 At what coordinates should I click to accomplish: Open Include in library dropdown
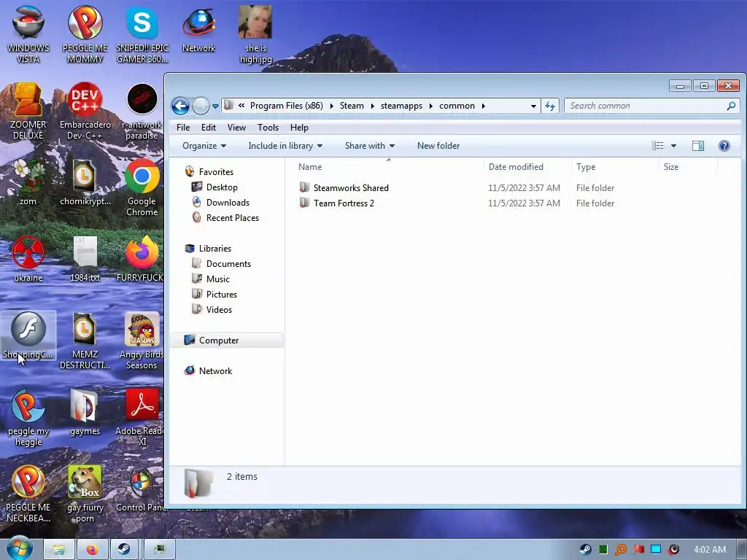pos(285,146)
